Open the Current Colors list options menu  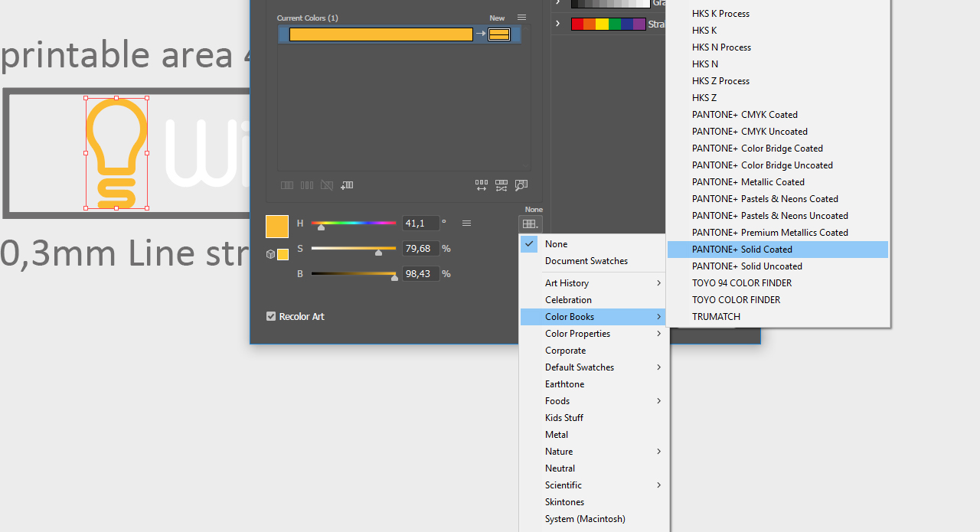pos(521,18)
